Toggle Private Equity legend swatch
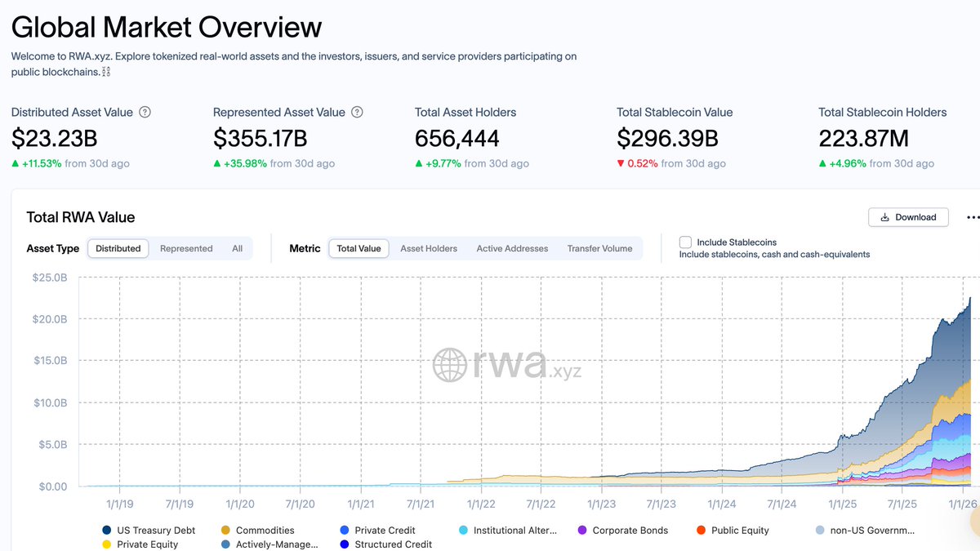This screenshot has height=551, width=980. [107, 544]
